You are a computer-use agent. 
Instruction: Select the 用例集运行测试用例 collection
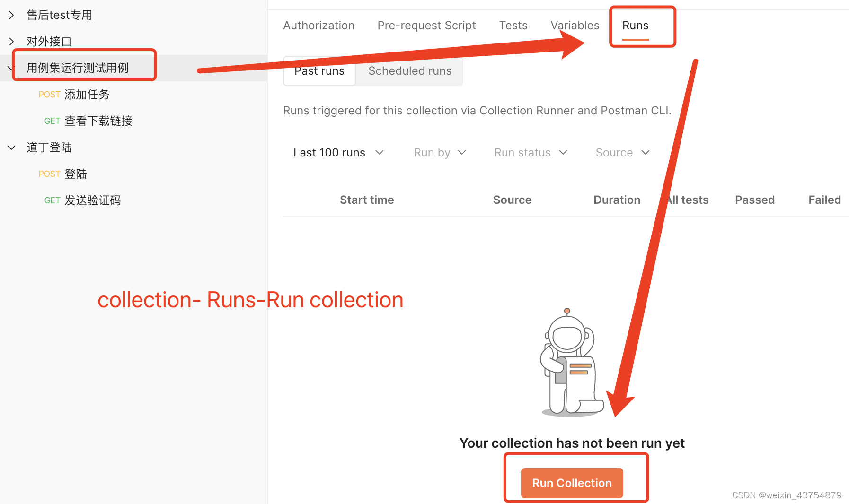point(78,68)
